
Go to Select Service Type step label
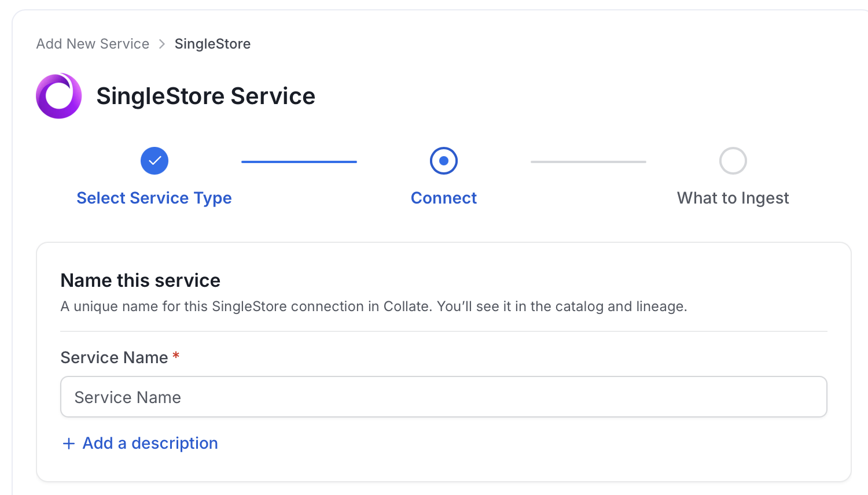[x=154, y=198]
